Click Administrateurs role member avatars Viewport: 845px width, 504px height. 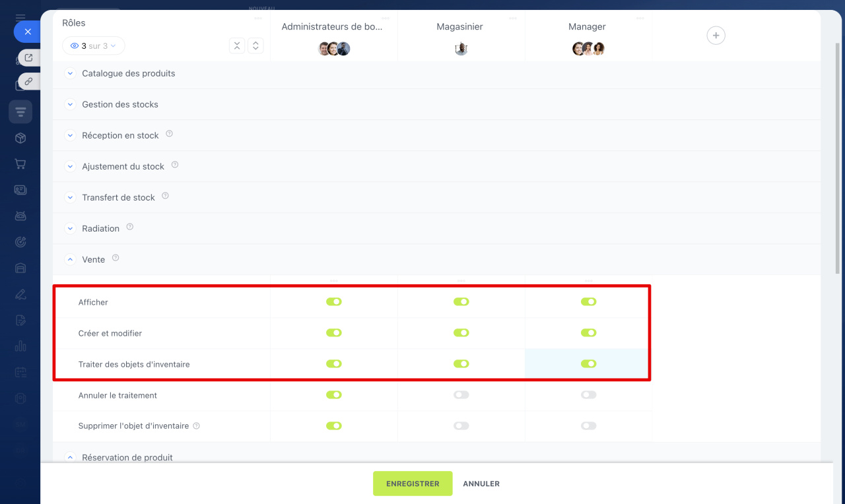(x=334, y=49)
